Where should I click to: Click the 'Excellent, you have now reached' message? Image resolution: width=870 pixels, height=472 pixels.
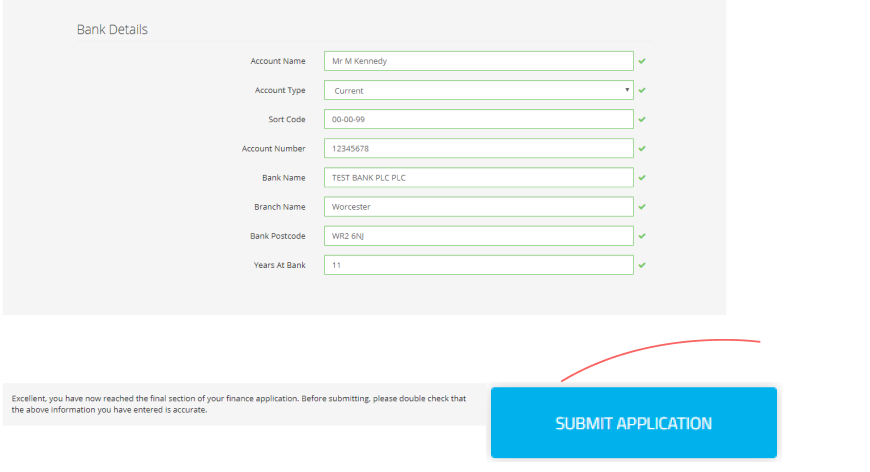[239, 404]
